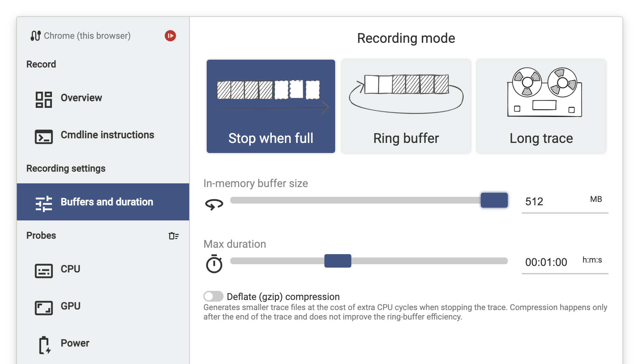Click the GPU probe icon

coord(44,308)
